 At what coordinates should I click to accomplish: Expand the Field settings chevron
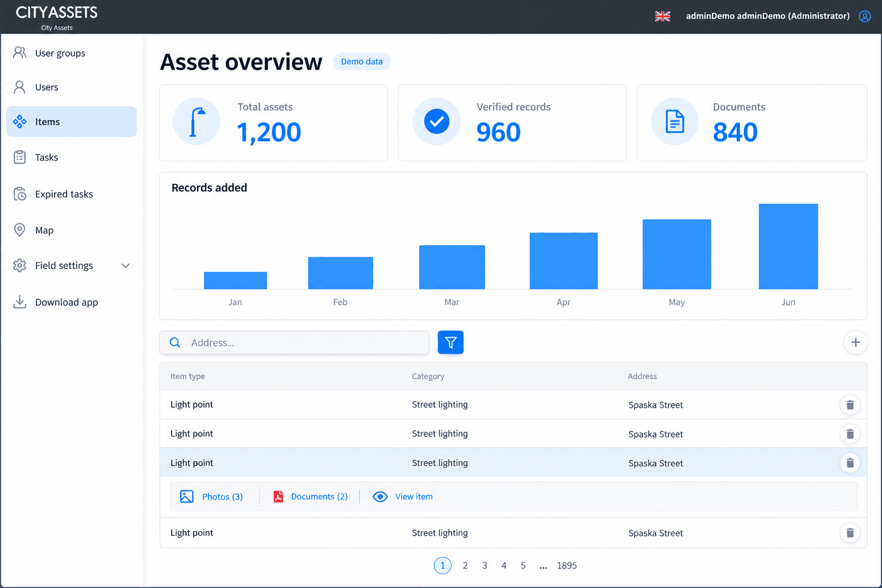126,265
